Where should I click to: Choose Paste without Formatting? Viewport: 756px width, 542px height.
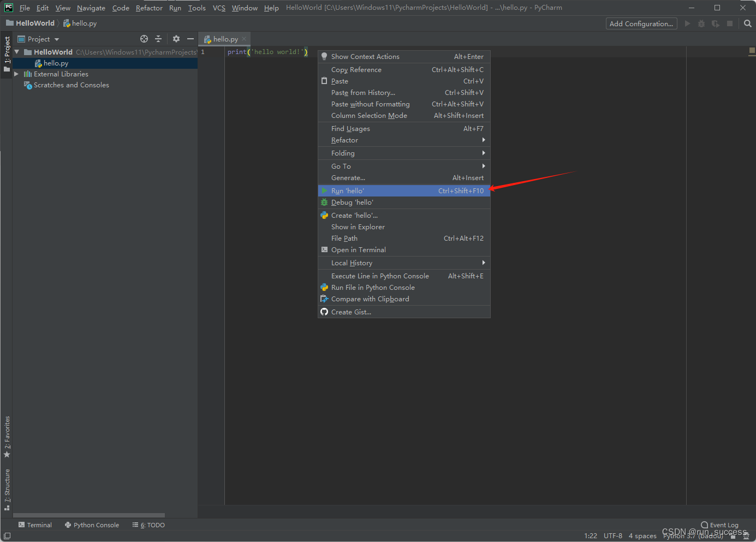[x=404, y=104]
